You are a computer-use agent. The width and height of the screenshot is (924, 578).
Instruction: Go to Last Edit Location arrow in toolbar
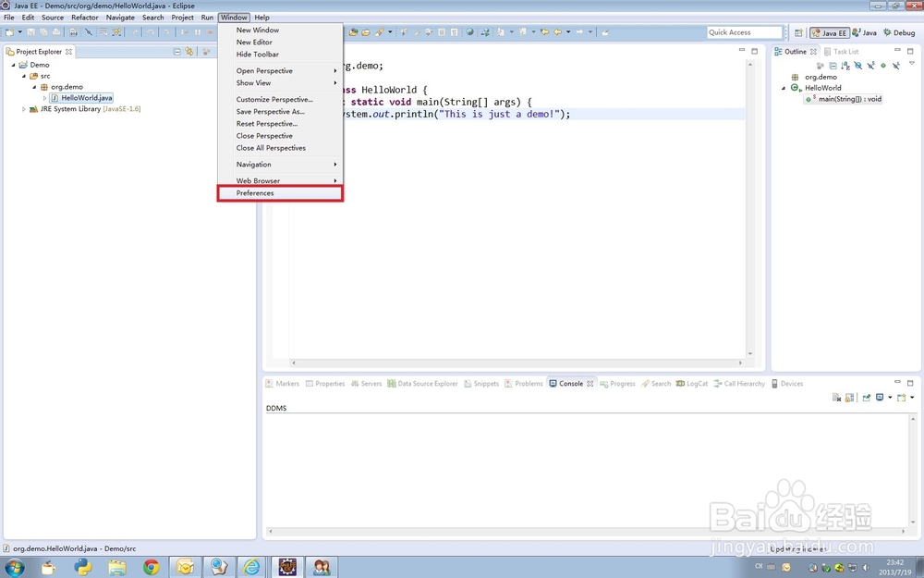tap(543, 31)
